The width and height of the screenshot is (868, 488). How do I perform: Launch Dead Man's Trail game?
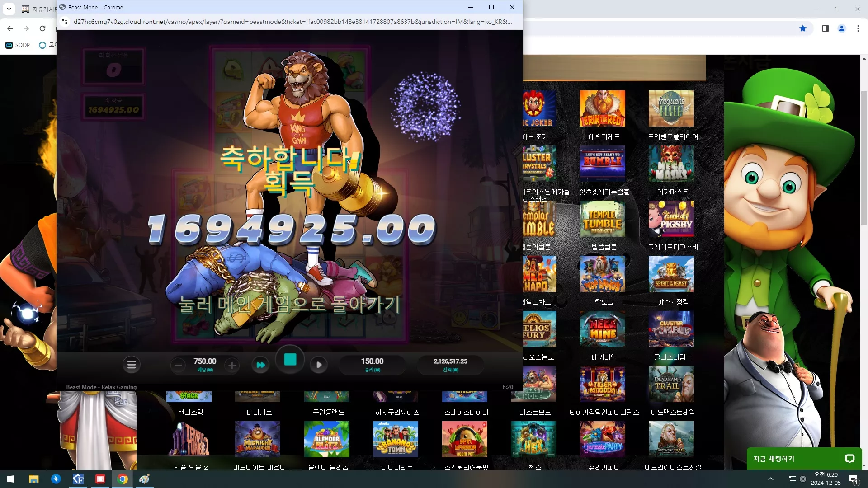pos(671,384)
